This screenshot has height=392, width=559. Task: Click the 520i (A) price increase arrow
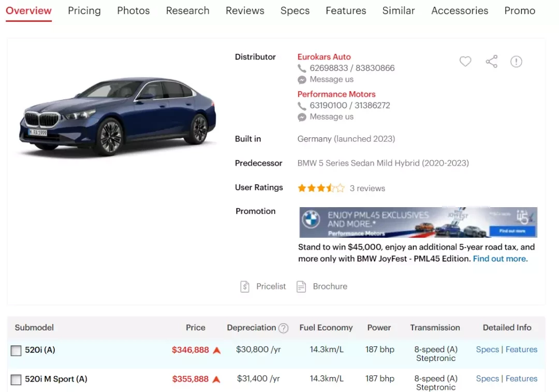point(217,350)
